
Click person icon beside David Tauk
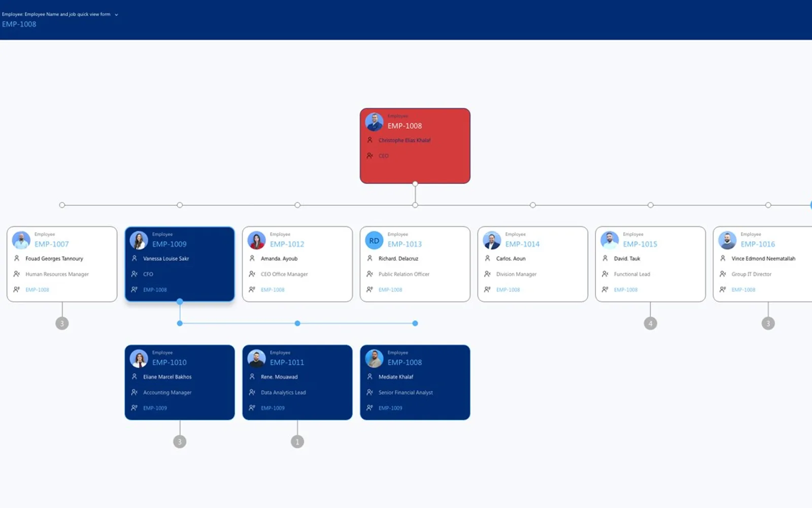tap(605, 259)
